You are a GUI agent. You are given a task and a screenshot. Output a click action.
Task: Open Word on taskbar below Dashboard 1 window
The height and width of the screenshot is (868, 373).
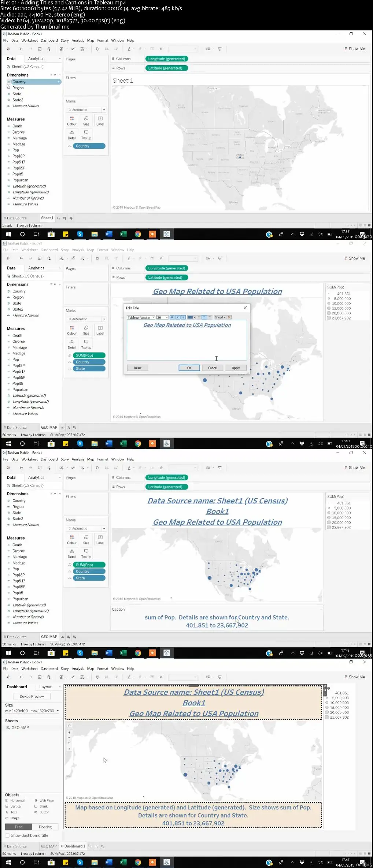(109, 863)
